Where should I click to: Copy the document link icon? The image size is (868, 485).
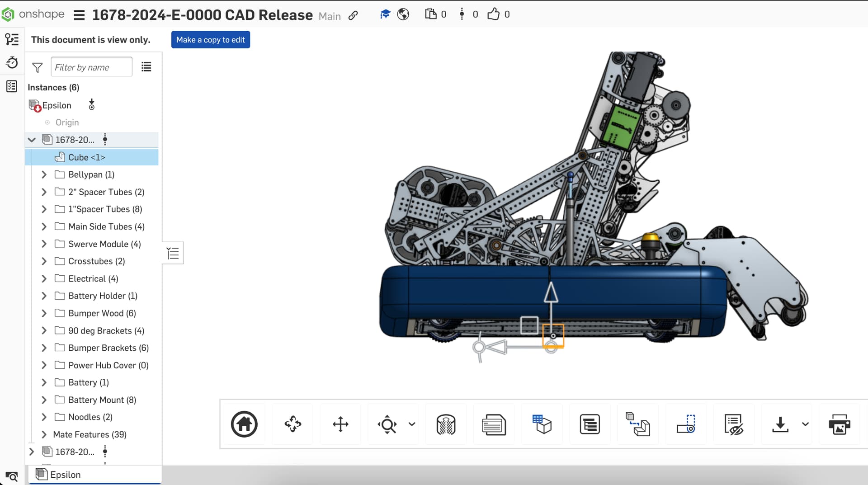(x=353, y=15)
